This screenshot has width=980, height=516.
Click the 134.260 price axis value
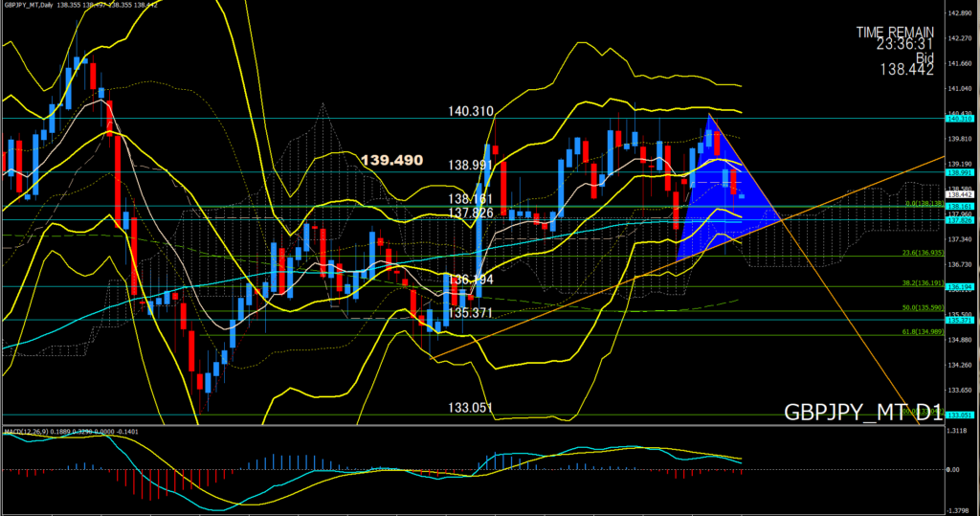tap(960, 365)
